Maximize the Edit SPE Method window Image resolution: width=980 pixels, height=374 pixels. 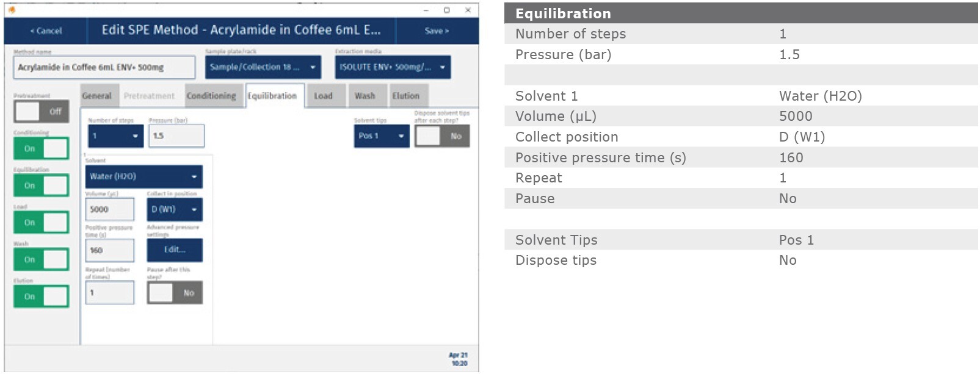click(446, 10)
